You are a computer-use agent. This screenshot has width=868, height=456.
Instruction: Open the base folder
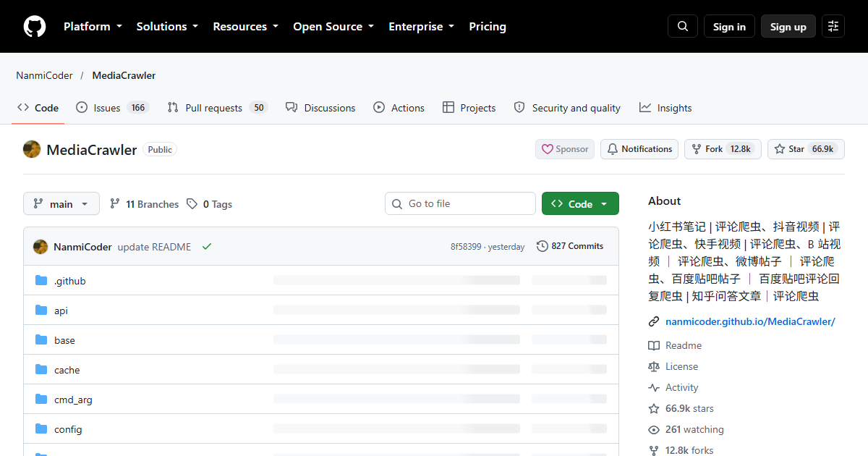tap(64, 340)
